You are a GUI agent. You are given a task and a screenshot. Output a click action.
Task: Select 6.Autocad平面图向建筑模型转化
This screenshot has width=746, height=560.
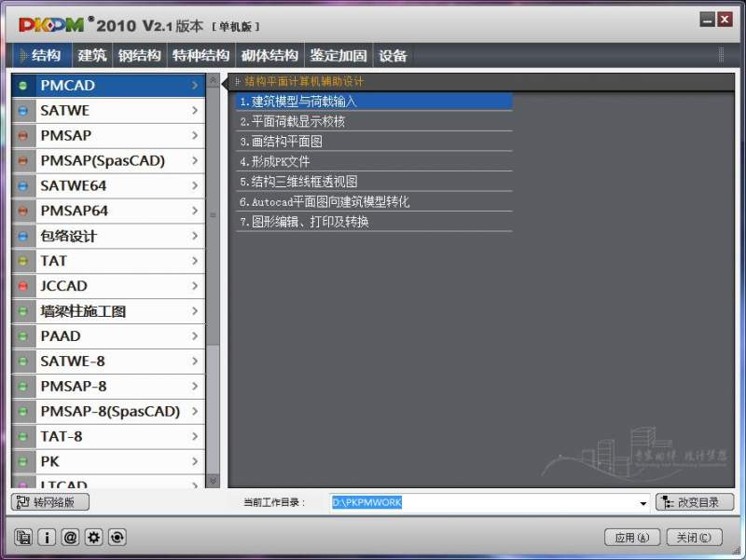374,201
